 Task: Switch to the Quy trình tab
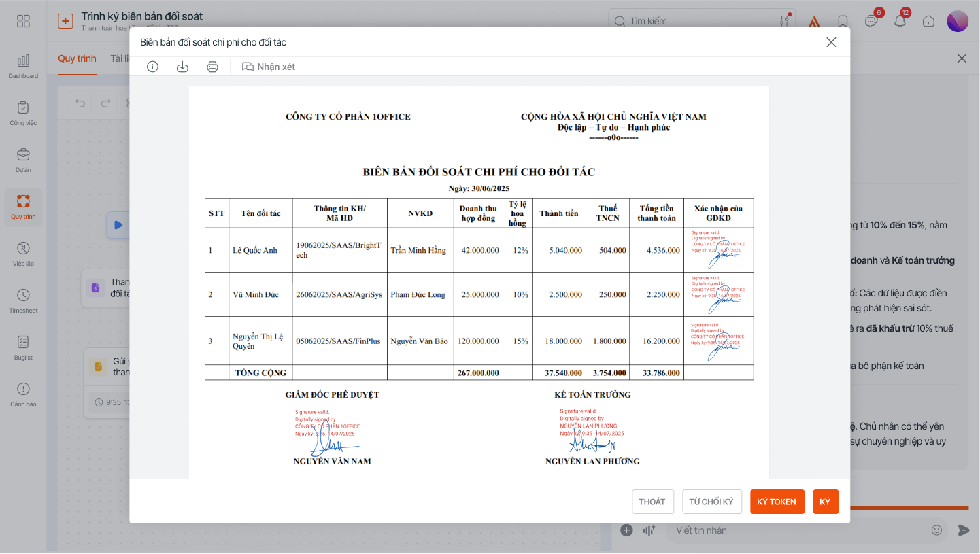pos(77,58)
